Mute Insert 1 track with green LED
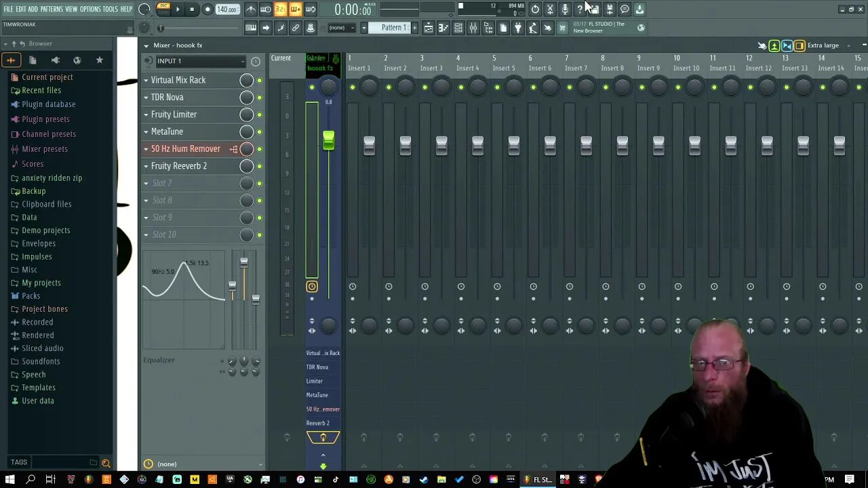Screen dimensions: 868x488 click(x=353, y=87)
